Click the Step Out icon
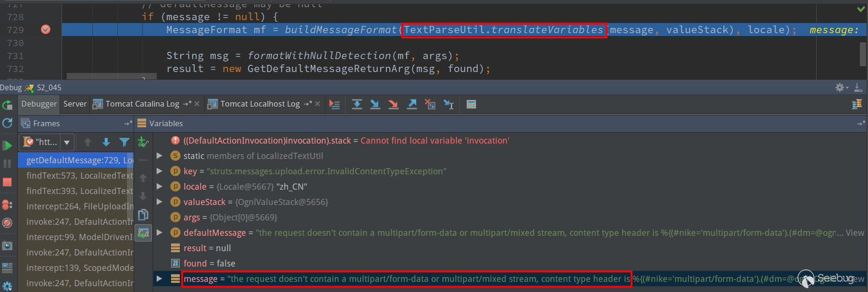 [412, 104]
